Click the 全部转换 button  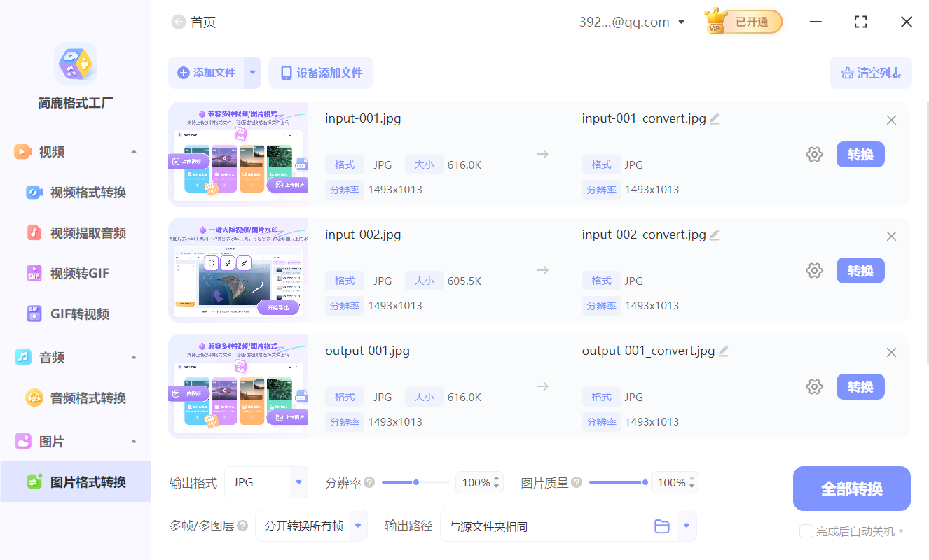[x=851, y=488]
